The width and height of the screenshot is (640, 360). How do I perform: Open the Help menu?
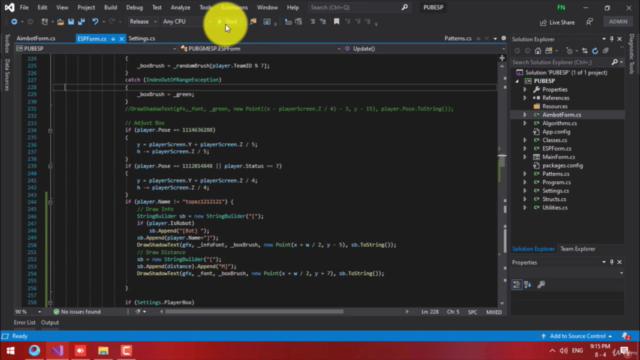click(x=293, y=7)
